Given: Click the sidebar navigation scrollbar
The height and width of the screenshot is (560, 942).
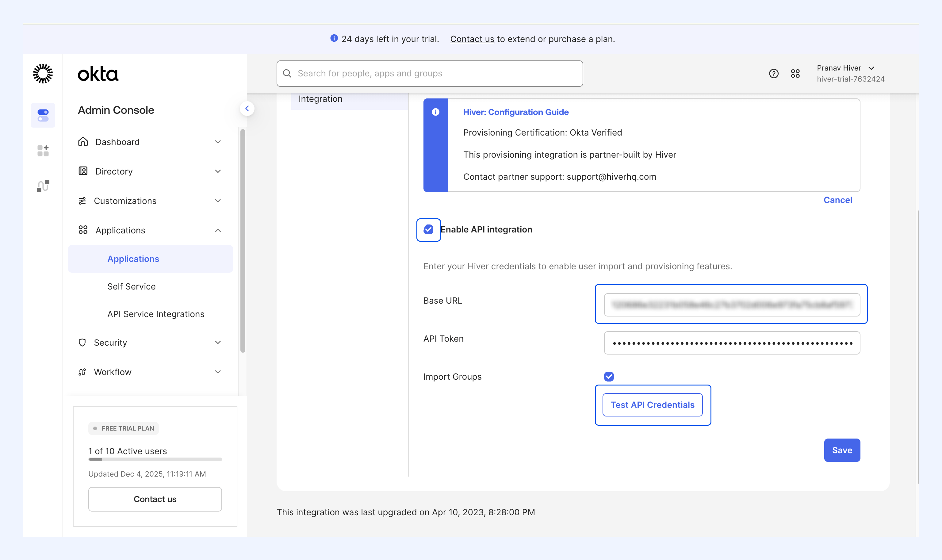Looking at the screenshot, I should click(x=243, y=241).
